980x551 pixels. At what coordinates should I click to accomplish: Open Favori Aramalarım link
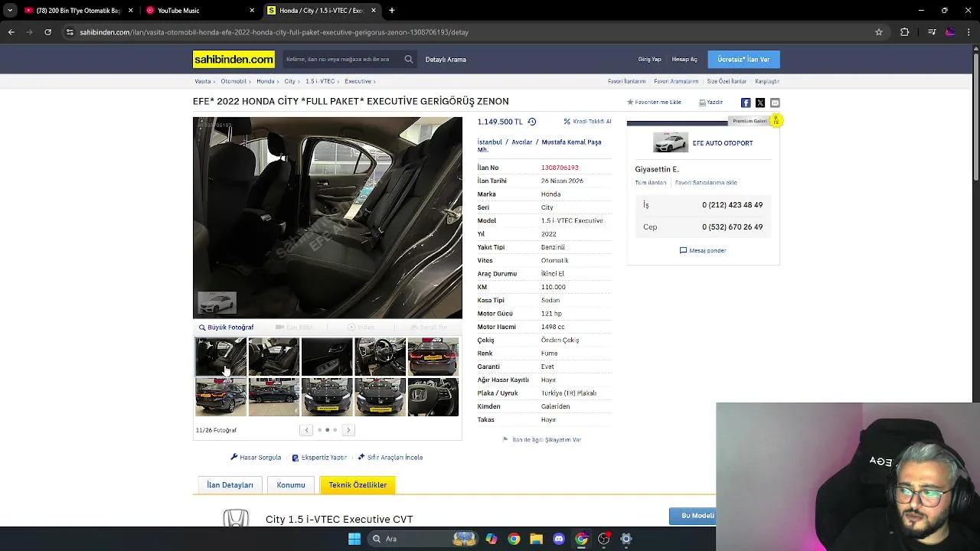[676, 81]
